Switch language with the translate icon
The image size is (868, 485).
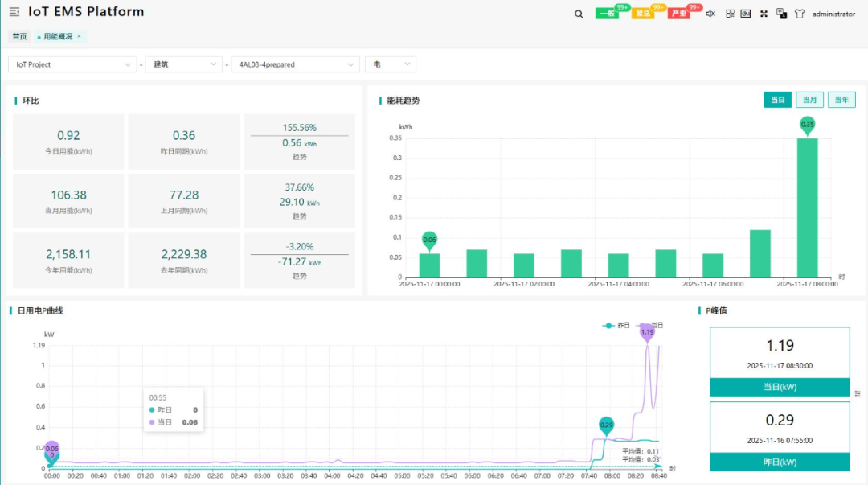782,14
